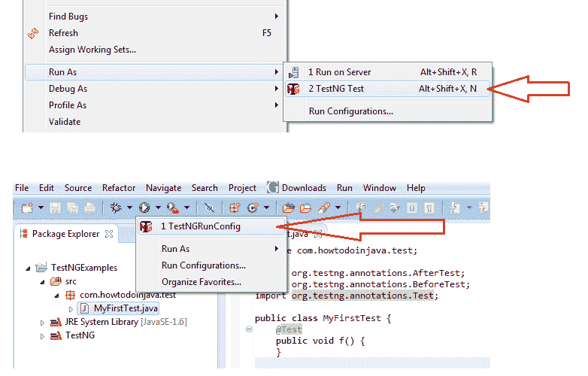Open the Window menu

coord(380,188)
